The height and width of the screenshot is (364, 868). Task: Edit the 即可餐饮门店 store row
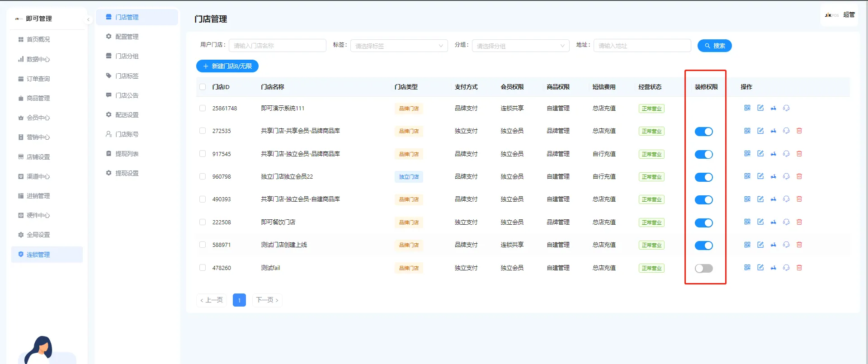tap(760, 222)
